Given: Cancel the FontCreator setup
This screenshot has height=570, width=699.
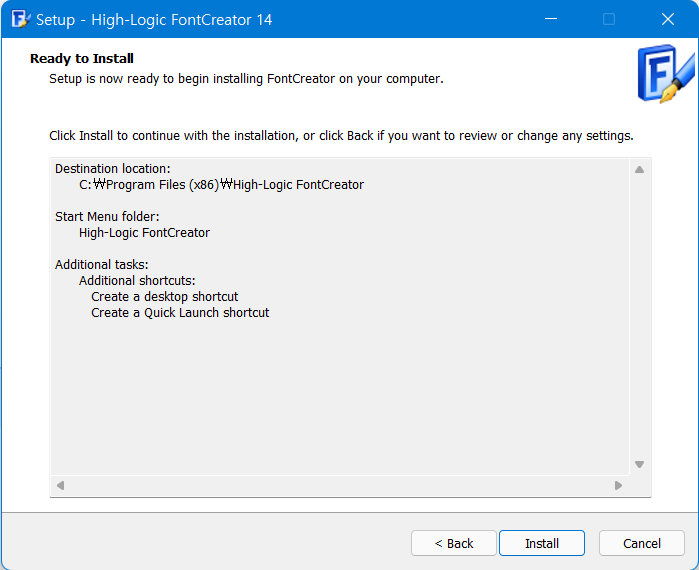Looking at the screenshot, I should click(x=641, y=543).
